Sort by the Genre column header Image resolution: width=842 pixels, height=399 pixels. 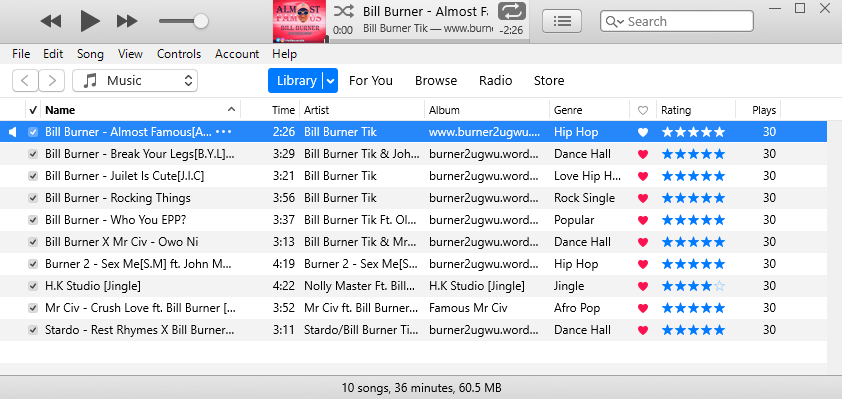[590, 110]
